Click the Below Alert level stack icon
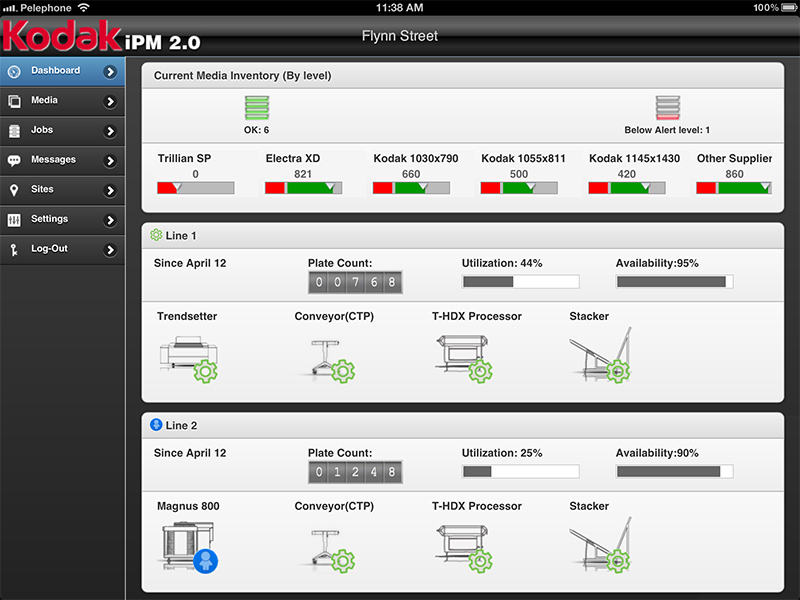 click(667, 108)
